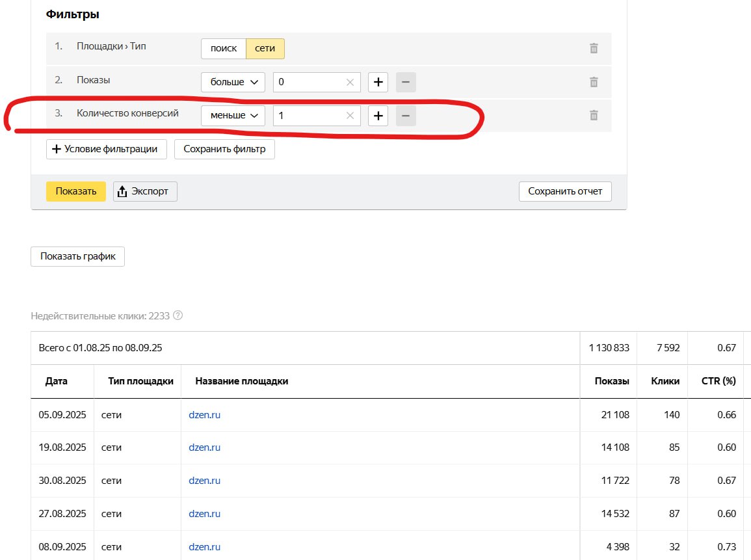The height and width of the screenshot is (560, 751).
Task: Remove Количество конверсий filter via trash icon
Action: [593, 115]
